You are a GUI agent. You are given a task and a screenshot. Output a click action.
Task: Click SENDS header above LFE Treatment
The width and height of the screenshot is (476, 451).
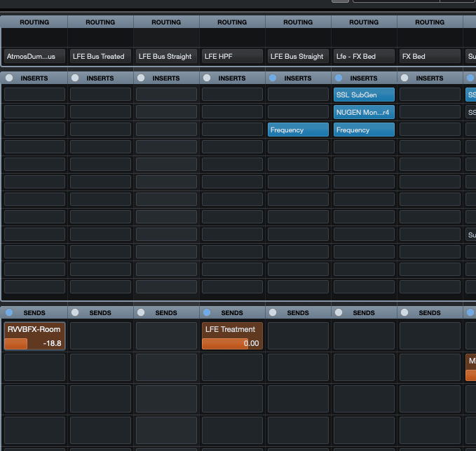click(232, 313)
